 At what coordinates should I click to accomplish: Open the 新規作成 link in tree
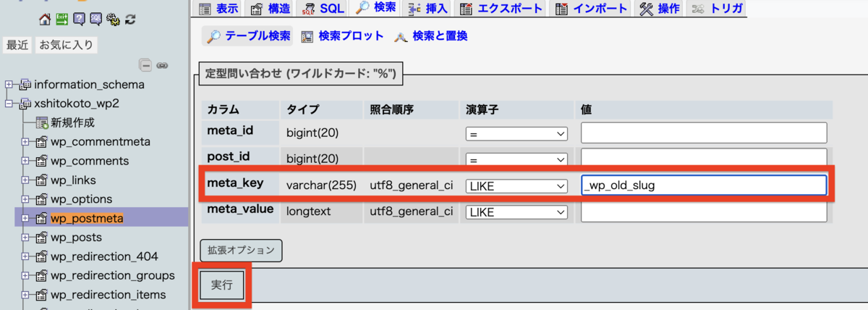pos(72,122)
